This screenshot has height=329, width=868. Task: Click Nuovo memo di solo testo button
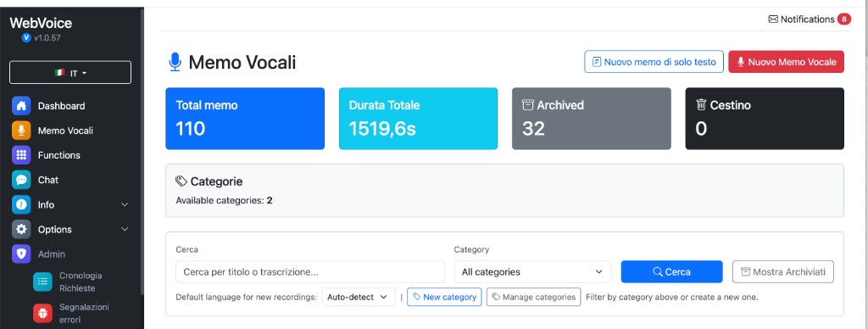pyautogui.click(x=654, y=62)
